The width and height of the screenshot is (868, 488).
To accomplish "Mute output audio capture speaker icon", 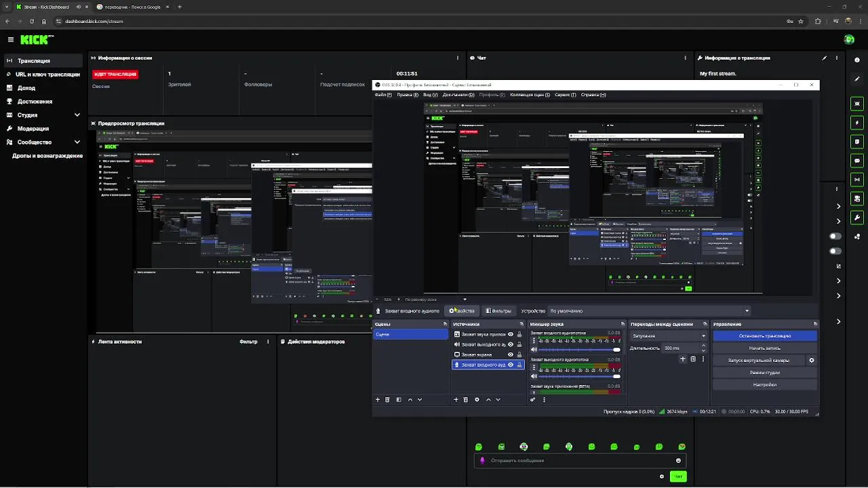I will 534,376.
